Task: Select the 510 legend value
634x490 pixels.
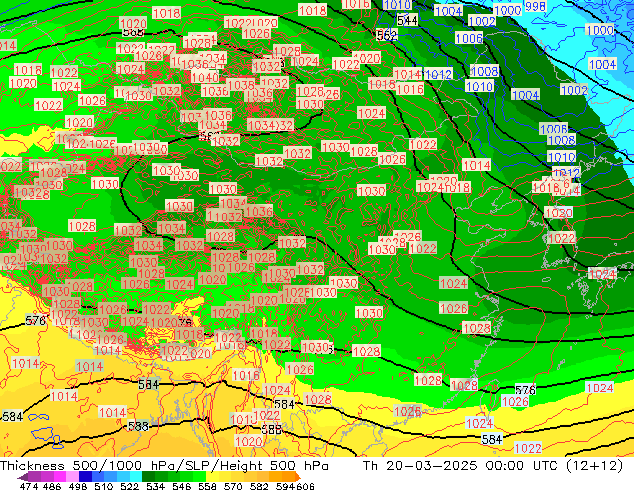Action: click(x=104, y=486)
